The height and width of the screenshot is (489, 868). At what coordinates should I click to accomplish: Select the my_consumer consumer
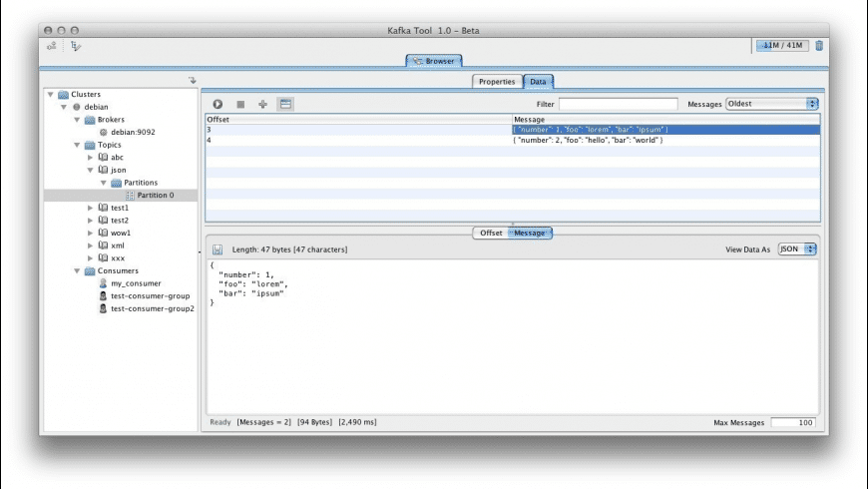click(136, 283)
